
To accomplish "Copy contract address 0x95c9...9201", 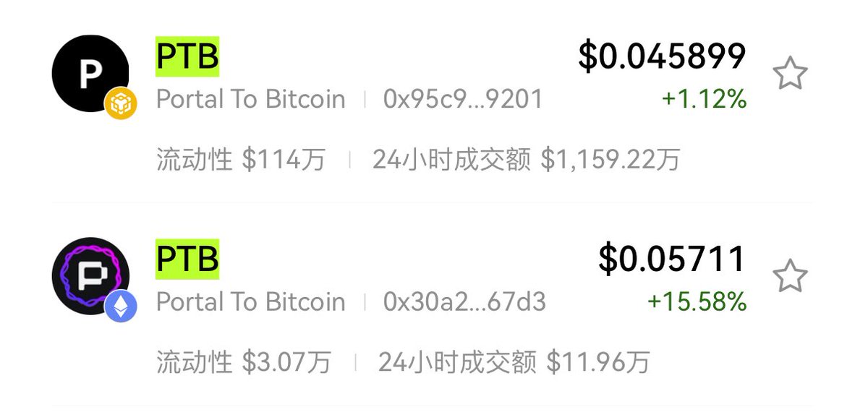I will click(x=463, y=99).
